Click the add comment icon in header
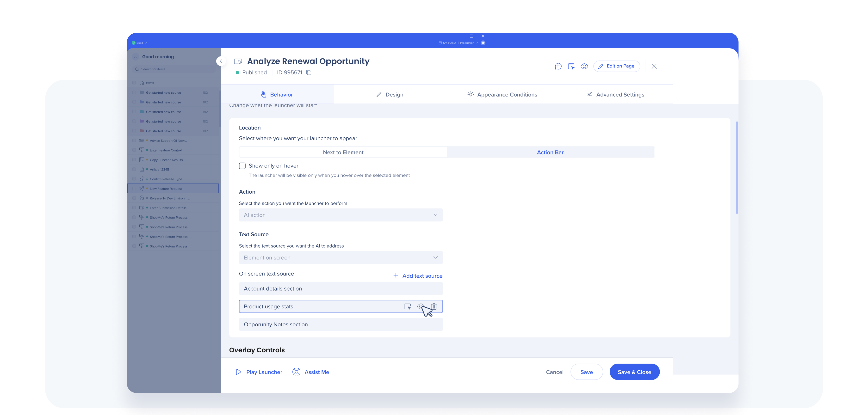 pos(558,66)
